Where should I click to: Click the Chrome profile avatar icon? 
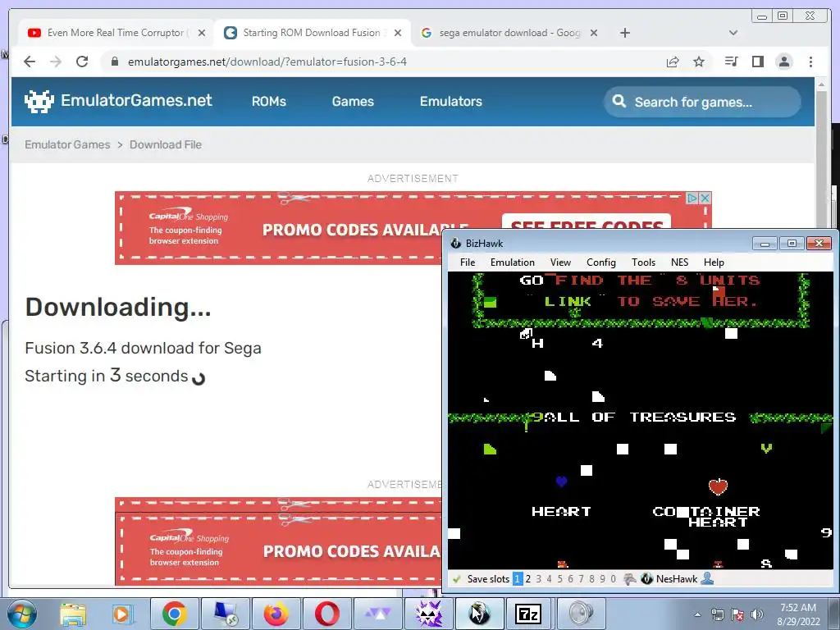click(x=783, y=62)
